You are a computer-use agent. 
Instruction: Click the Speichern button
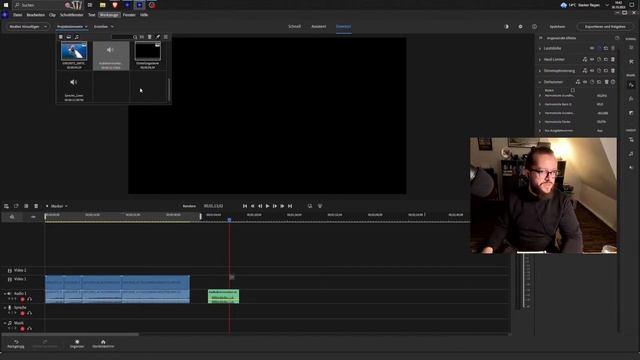coord(557,27)
